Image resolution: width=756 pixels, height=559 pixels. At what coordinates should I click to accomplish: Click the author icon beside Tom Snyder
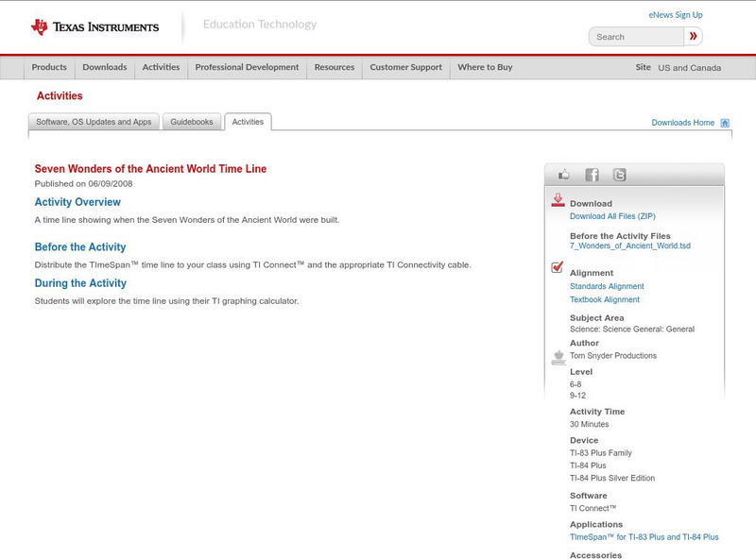pyautogui.click(x=558, y=357)
